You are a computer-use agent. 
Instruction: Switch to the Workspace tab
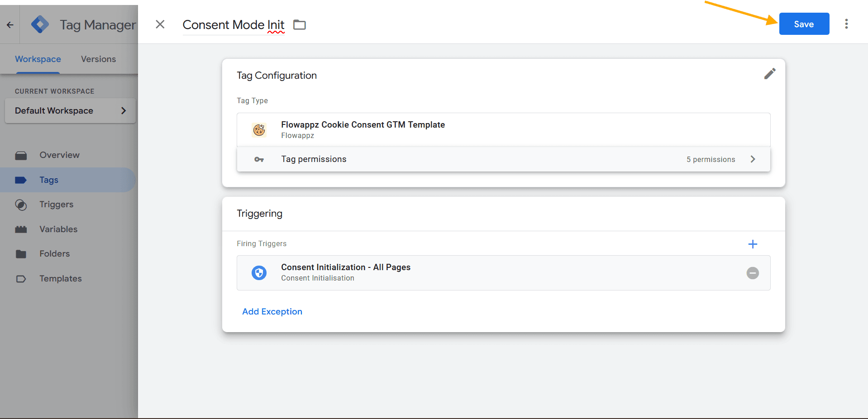pos(38,59)
